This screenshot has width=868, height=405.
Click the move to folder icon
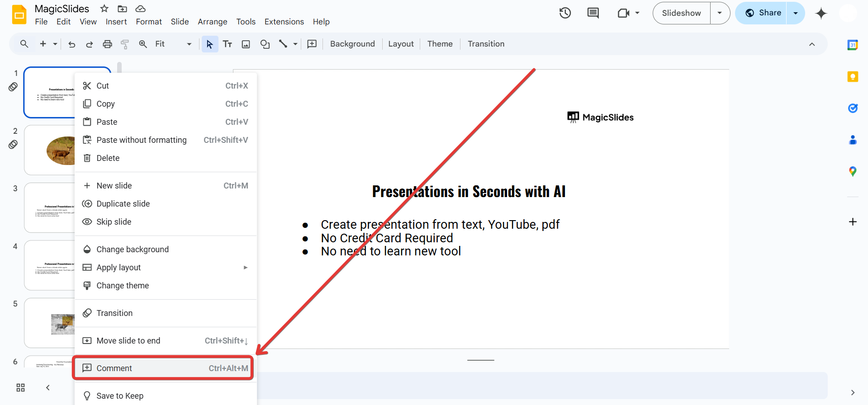pos(122,9)
